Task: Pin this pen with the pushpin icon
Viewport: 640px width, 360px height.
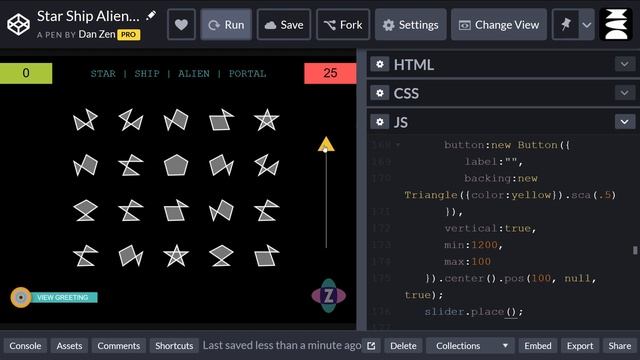Action: [565, 25]
